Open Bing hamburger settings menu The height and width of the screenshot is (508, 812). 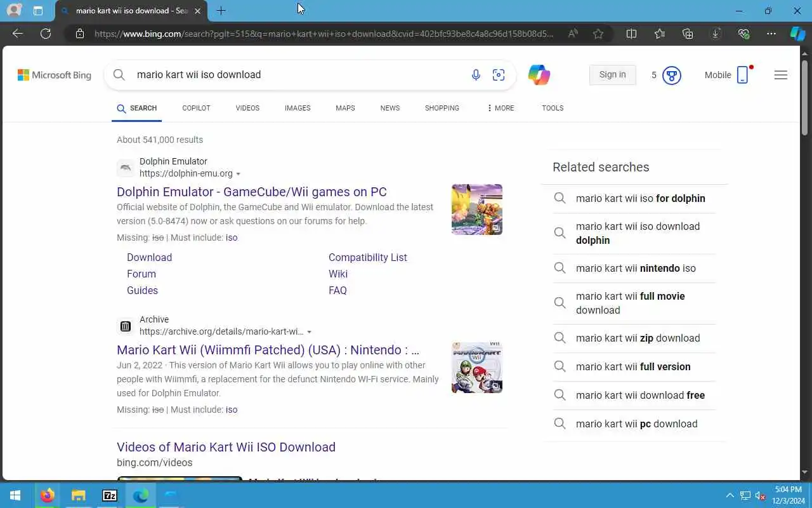click(x=781, y=75)
